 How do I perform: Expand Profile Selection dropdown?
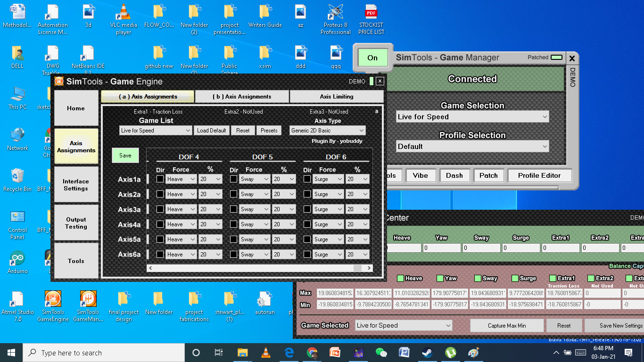click(472, 147)
